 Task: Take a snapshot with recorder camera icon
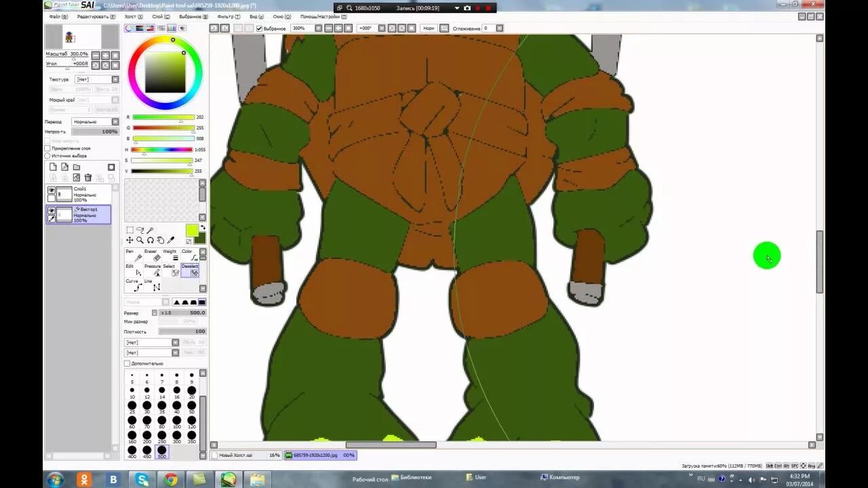click(467, 8)
